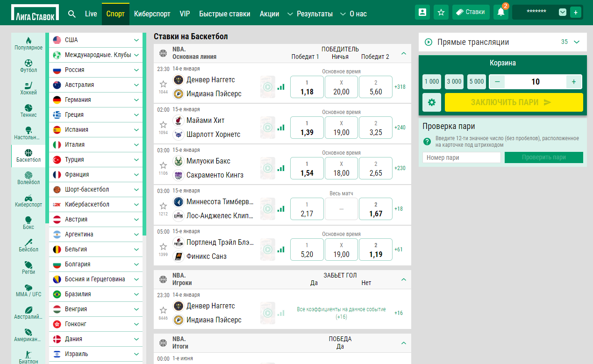The image size is (593, 364).
Task: Open notifications bell icon
Action: 501,12
